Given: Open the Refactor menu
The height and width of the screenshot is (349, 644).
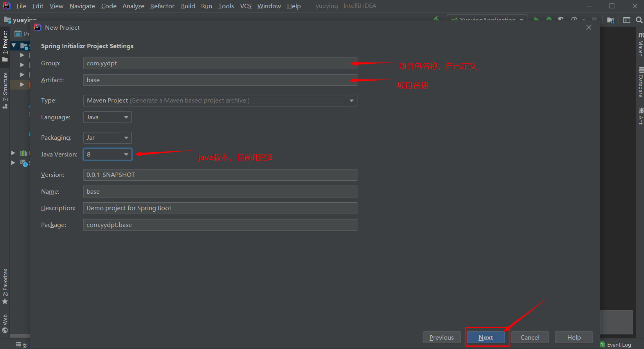Looking at the screenshot, I should pos(162,6).
